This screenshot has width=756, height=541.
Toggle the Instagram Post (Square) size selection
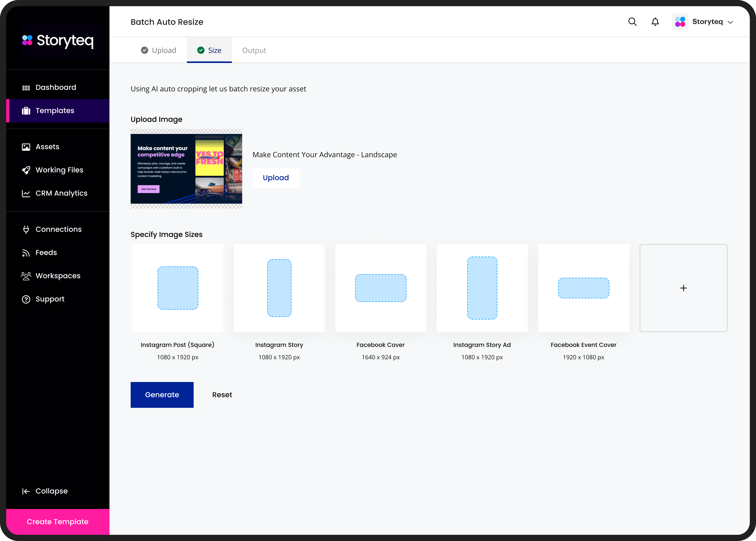pyautogui.click(x=178, y=288)
